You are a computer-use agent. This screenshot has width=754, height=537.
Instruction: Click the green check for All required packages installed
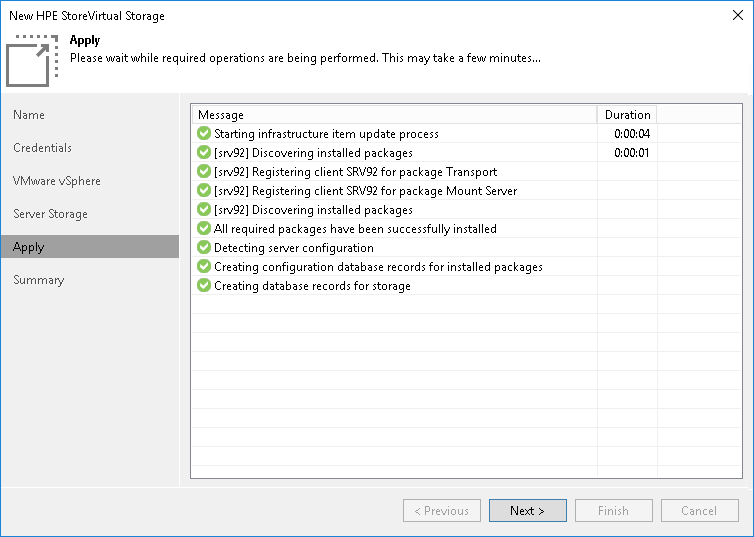[x=204, y=229]
